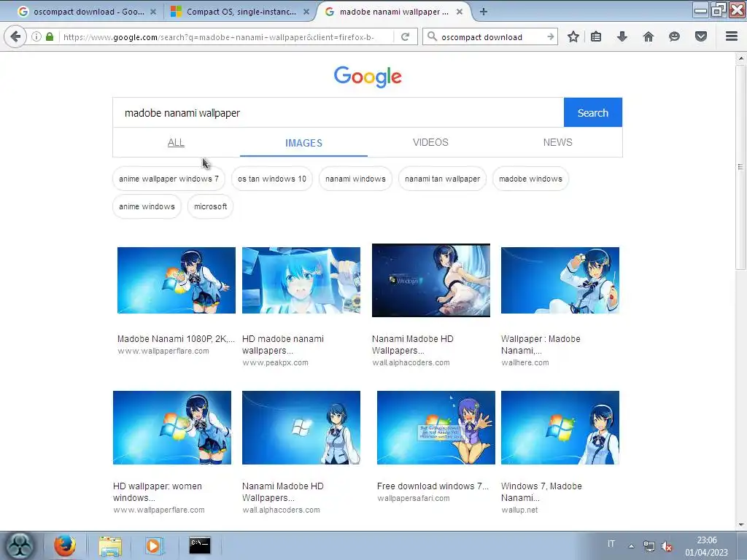Open the Firefox hamburger menu
747x560 pixels.
coord(732,36)
